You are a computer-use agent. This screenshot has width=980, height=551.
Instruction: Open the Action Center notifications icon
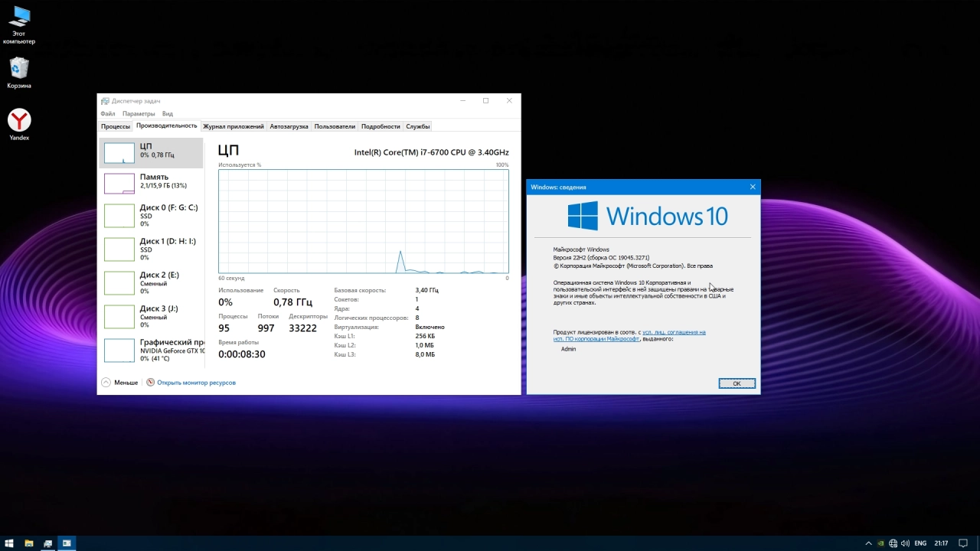click(964, 543)
